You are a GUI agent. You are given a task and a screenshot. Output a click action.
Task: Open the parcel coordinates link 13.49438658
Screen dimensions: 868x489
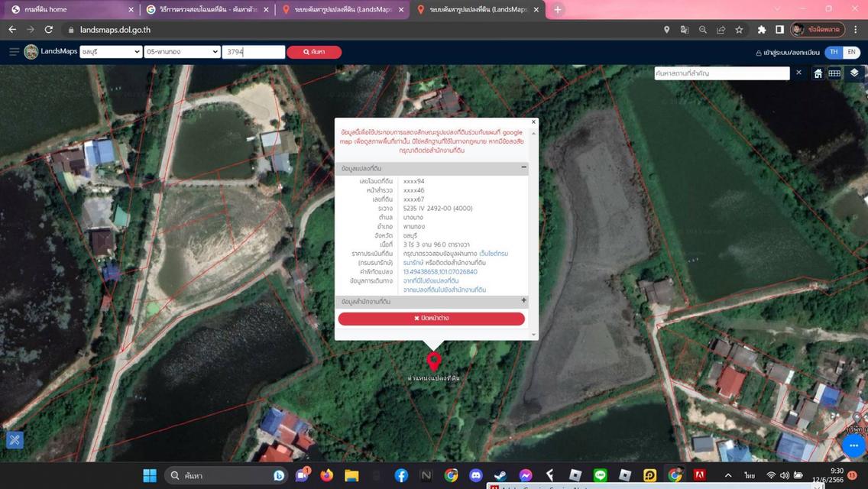point(440,272)
